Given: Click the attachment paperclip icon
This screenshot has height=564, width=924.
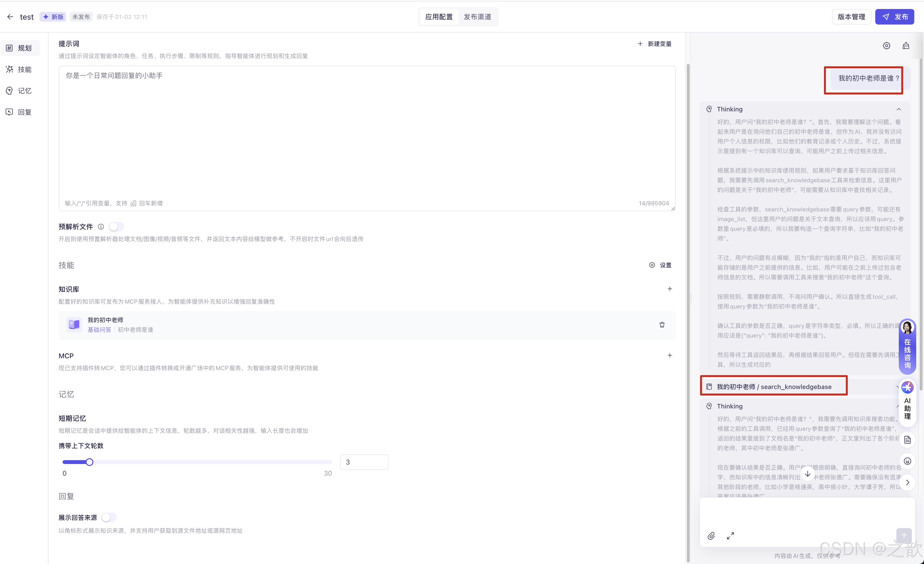Looking at the screenshot, I should point(711,536).
